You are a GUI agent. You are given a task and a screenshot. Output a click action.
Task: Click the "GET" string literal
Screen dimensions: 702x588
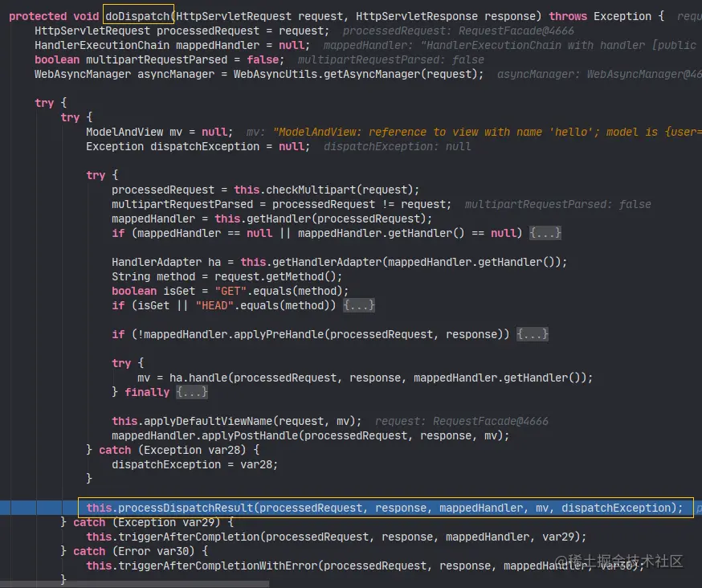click(231, 291)
